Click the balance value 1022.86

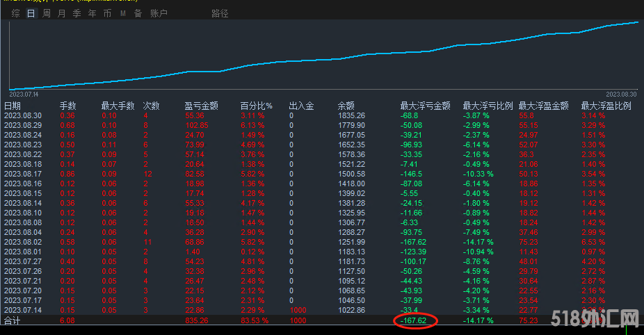[x=352, y=311]
